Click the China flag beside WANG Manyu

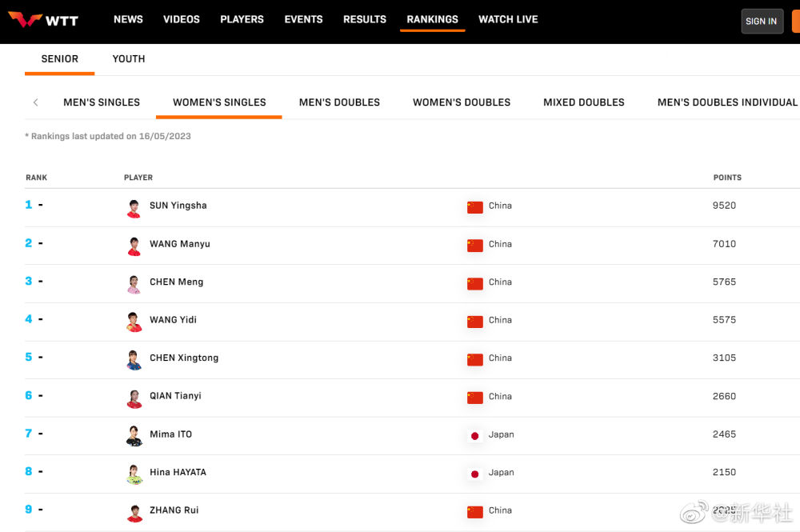pos(475,245)
